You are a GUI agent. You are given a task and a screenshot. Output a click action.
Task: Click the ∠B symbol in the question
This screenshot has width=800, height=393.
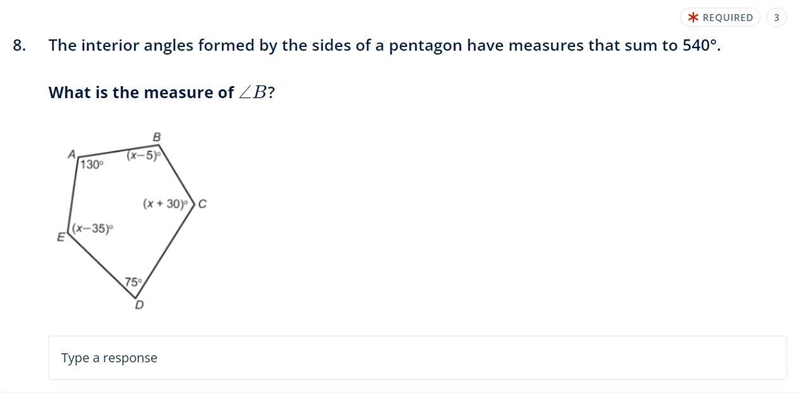253,92
